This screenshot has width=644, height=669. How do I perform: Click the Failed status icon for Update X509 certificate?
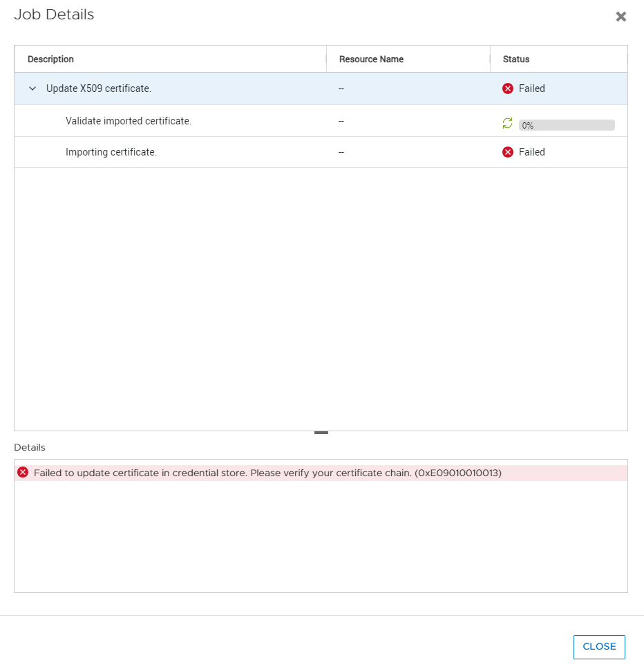(x=508, y=88)
